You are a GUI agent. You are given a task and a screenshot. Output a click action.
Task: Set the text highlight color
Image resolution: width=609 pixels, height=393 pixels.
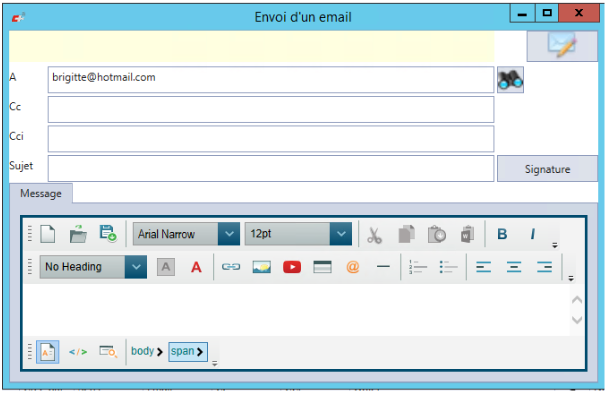[166, 267]
